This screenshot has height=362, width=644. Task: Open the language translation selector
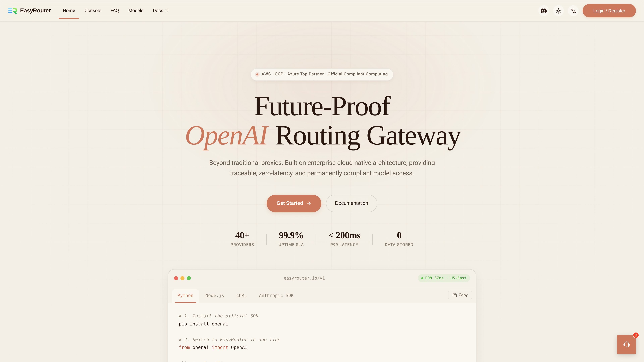573,11
